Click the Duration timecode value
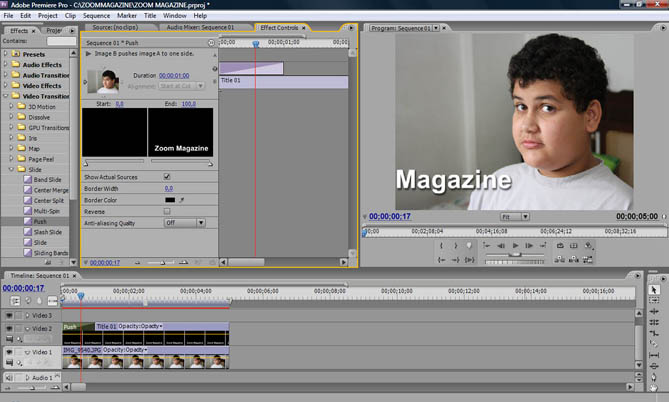 (174, 76)
